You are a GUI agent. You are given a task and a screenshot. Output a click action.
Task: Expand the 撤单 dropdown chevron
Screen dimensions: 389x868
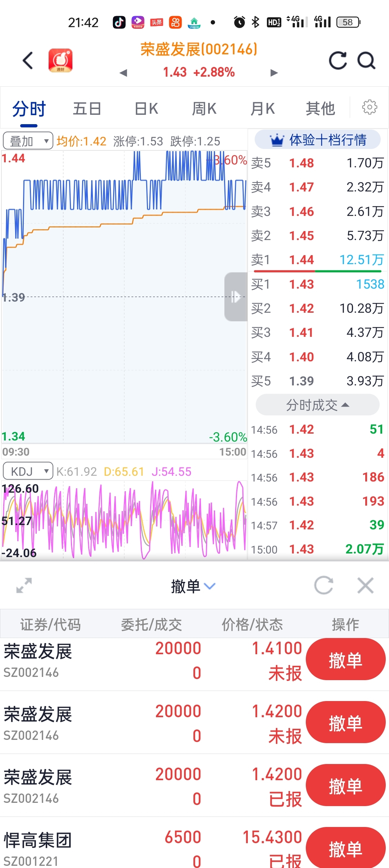click(x=210, y=586)
